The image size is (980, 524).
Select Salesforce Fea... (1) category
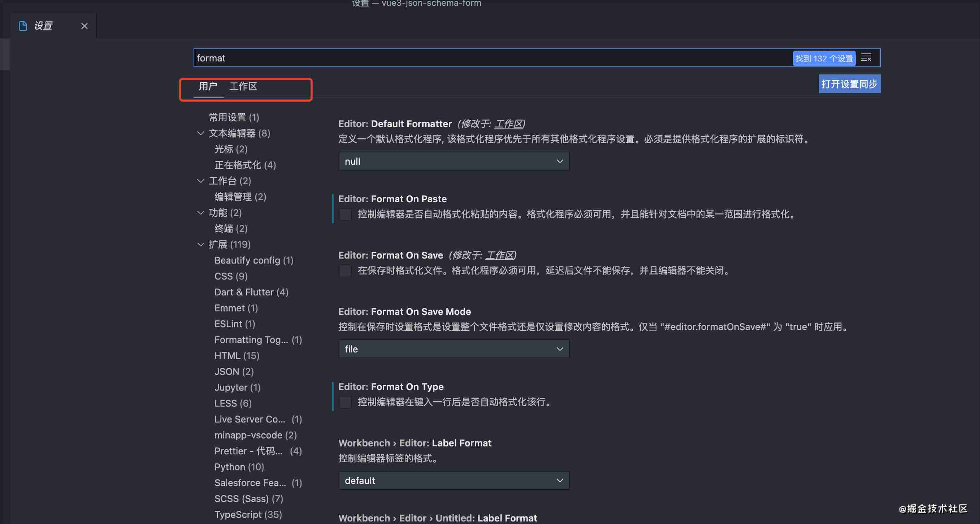pyautogui.click(x=258, y=482)
